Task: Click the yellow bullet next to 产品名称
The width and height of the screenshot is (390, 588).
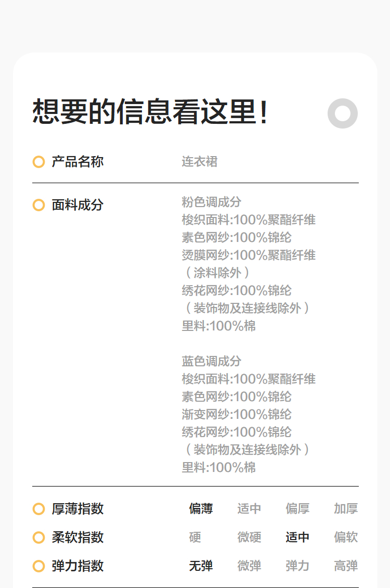Action: coord(38,162)
